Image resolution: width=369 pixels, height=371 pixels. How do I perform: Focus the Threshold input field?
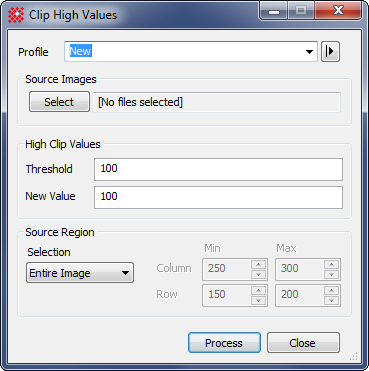[218, 169]
